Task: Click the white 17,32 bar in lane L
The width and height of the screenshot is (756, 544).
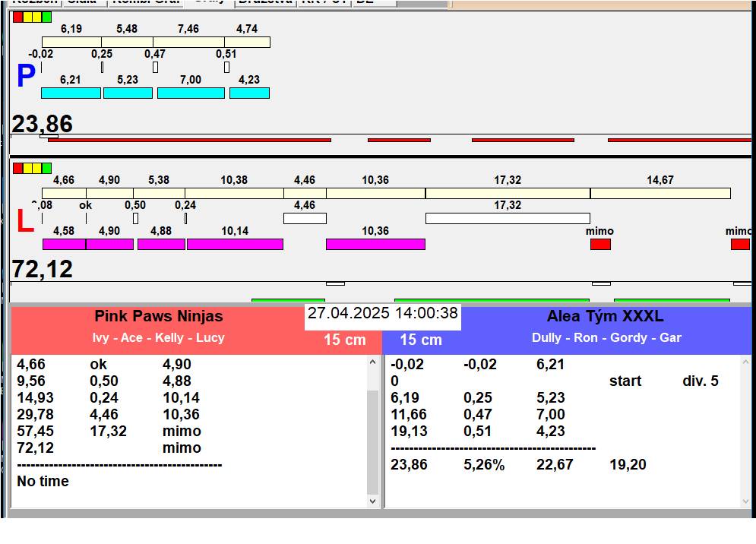Action: point(508,218)
